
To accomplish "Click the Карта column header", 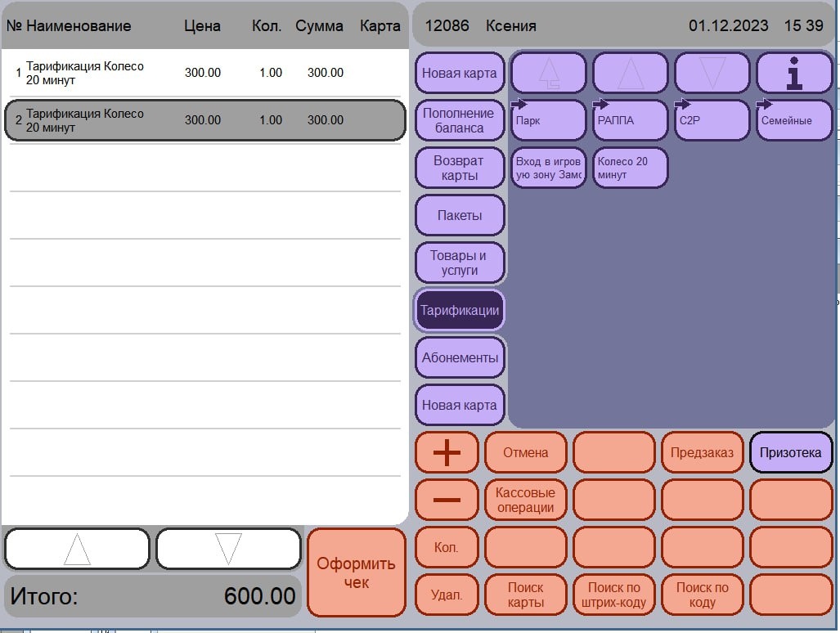I will (380, 25).
